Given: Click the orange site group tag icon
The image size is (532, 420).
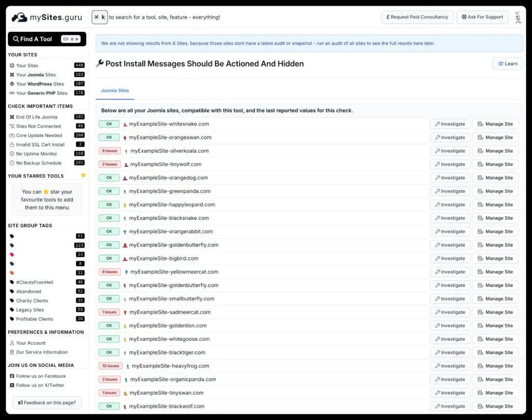Looking at the screenshot, I should [12, 273].
